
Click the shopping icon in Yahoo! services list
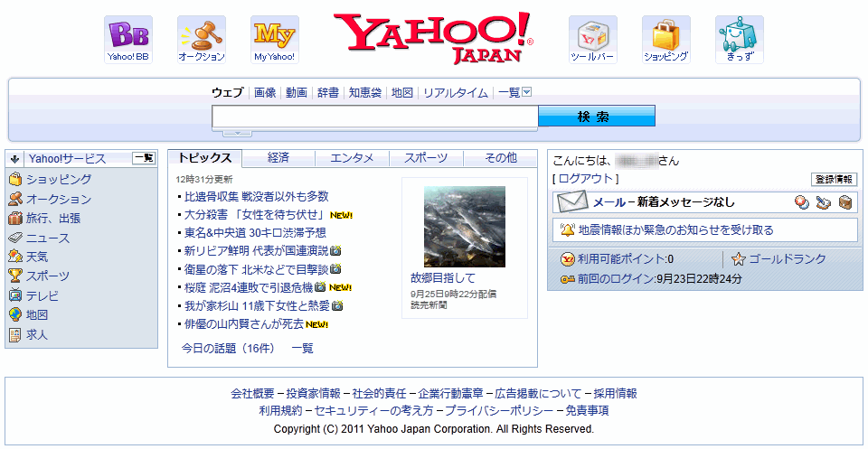point(15,179)
